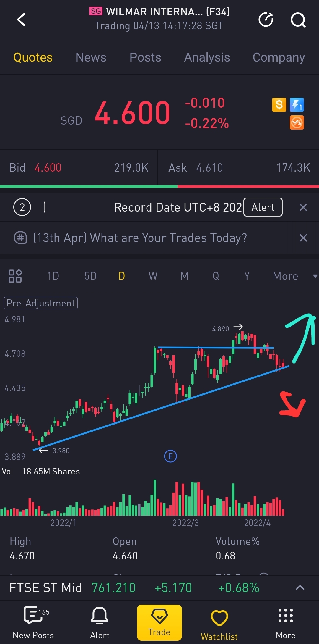319x644 pixels.
Task: Tap the back arrow icon
Action: (22, 20)
